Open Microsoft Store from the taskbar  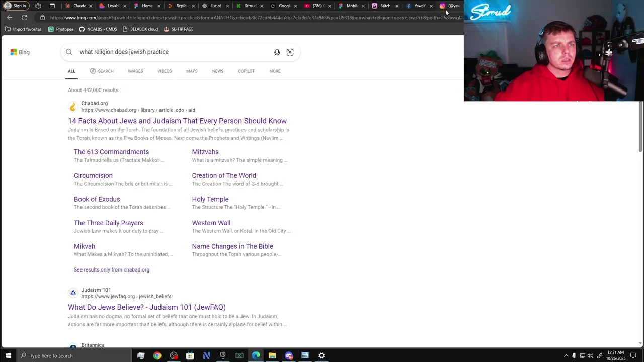190,356
